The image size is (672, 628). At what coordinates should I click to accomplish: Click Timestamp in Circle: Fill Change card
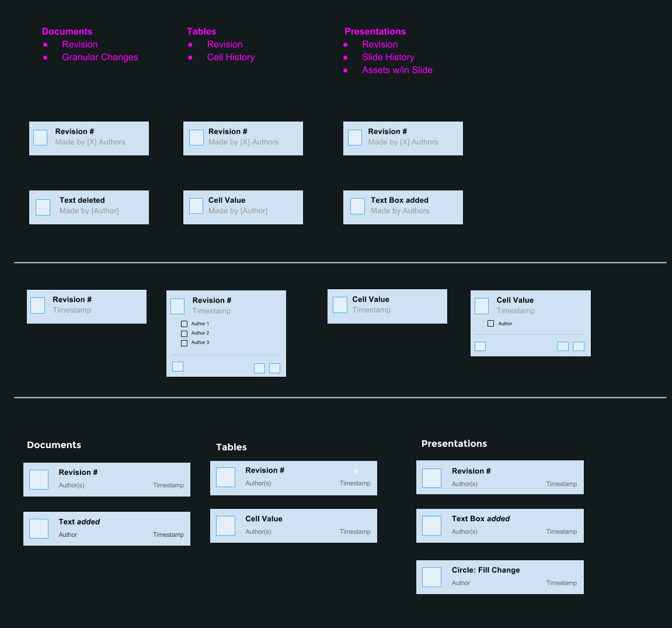[562, 582]
